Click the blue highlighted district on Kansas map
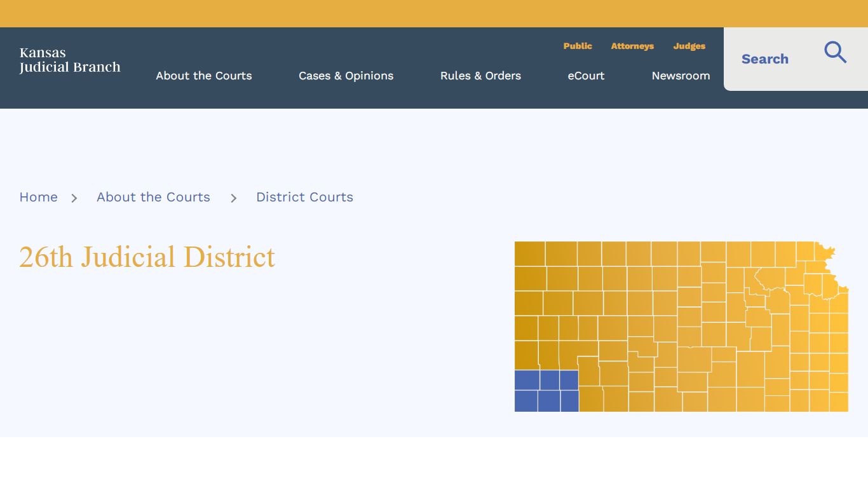Screen dimensions: 868x488 [546, 391]
